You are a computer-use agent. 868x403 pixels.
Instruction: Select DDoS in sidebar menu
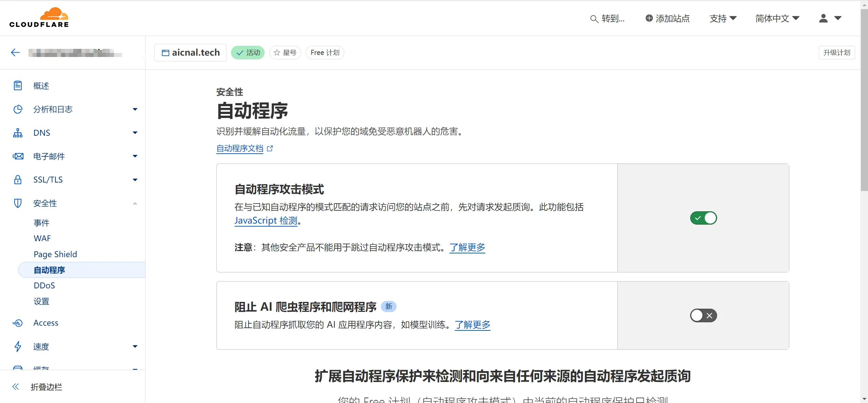click(x=44, y=286)
